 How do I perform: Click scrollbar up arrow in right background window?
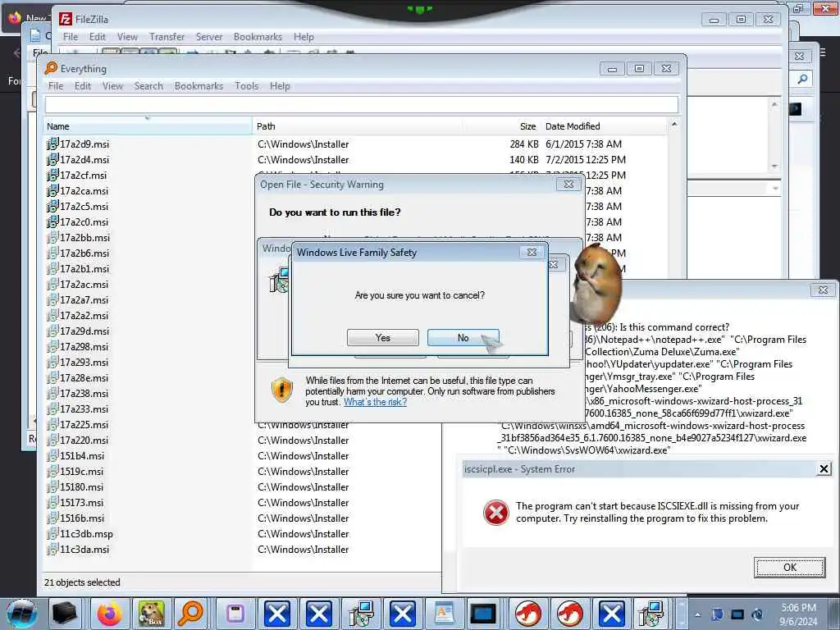[x=774, y=104]
